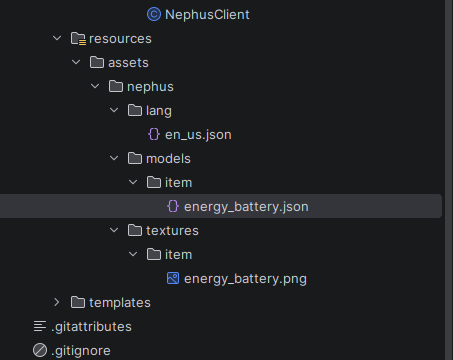
Task: Select the lang folder label
Action: [x=159, y=111]
